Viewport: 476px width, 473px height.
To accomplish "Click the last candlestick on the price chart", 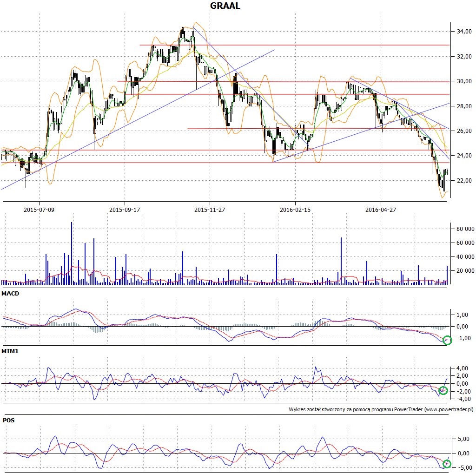I will pos(447,172).
